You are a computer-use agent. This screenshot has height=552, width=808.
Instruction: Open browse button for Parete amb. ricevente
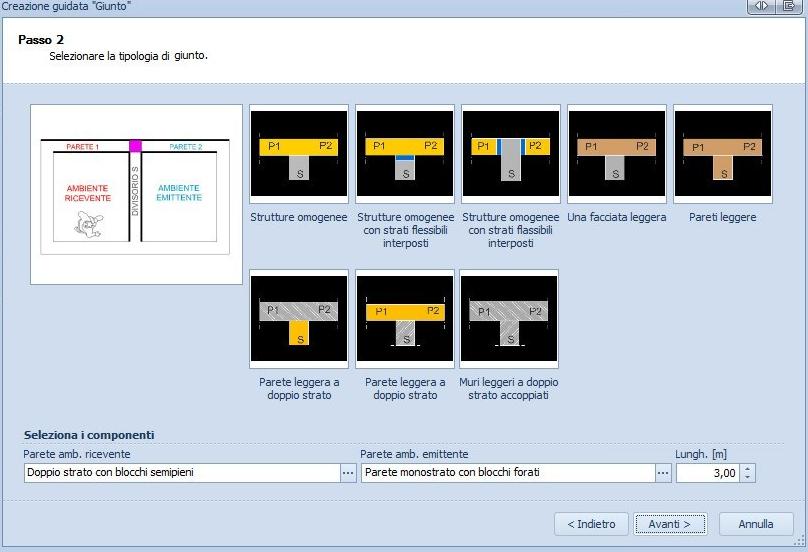click(348, 473)
